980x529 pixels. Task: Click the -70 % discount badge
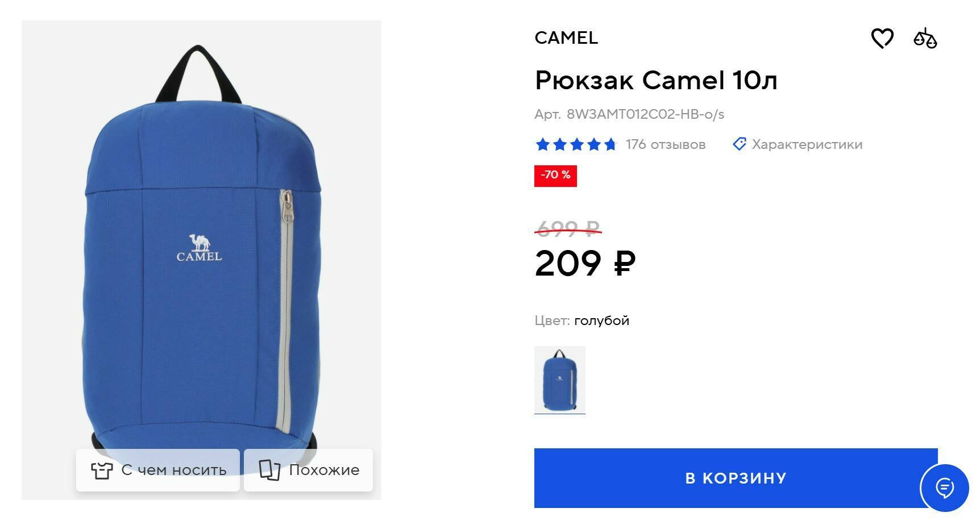[x=555, y=176]
